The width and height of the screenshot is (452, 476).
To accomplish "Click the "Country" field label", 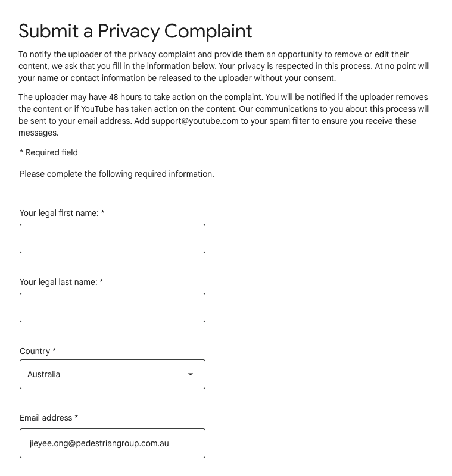I will [35, 351].
